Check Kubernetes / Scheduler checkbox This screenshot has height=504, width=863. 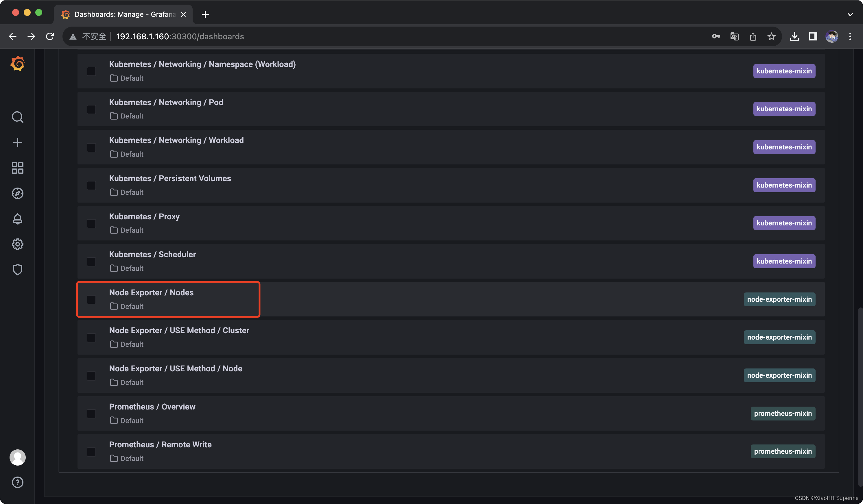[91, 262]
